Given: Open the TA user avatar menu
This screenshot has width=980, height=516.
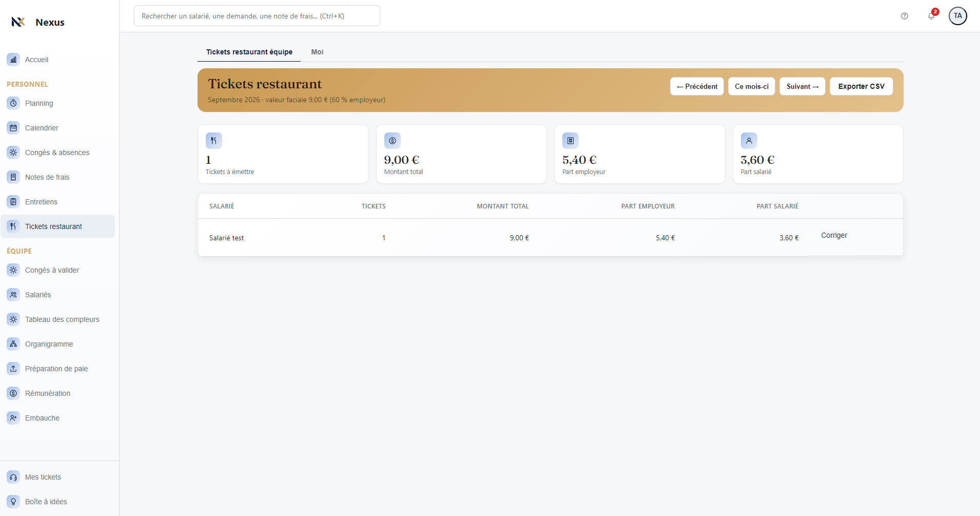Looking at the screenshot, I should tap(958, 16).
